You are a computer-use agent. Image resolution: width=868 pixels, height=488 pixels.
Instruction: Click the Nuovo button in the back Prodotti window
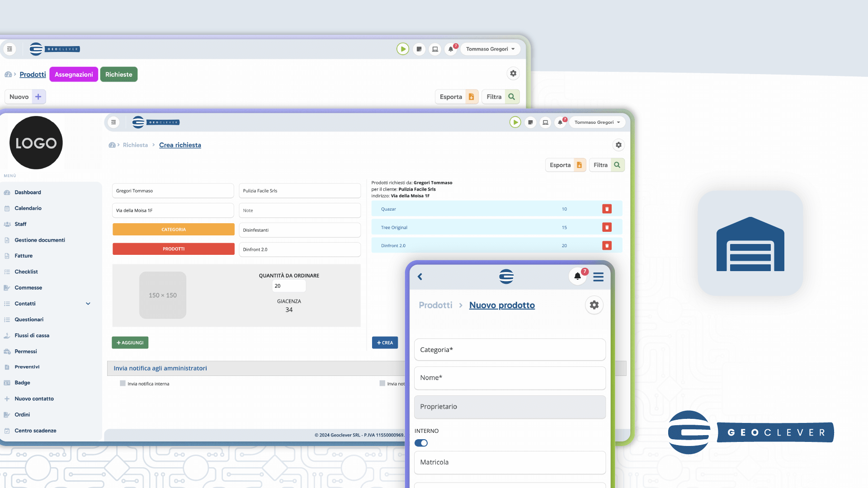[x=25, y=97]
